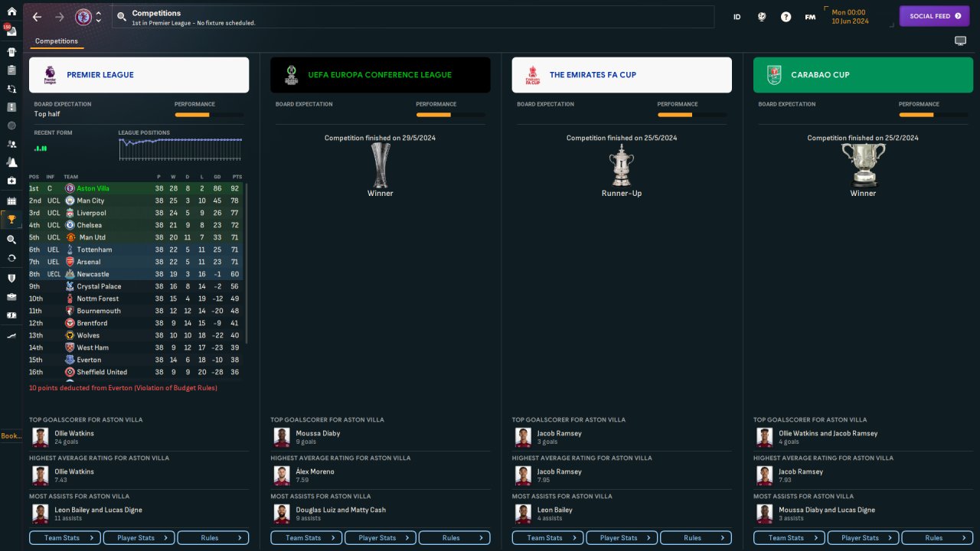Open the Inbox with the 150 badge

11,32
